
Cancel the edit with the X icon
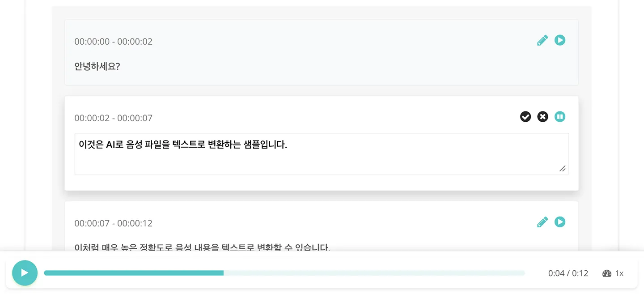(542, 117)
